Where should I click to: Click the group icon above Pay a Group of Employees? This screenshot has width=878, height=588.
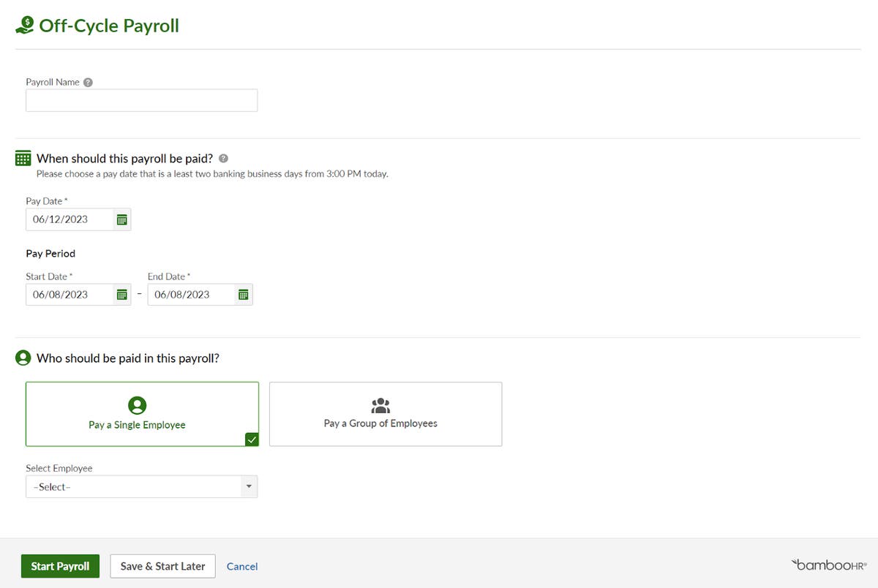380,404
